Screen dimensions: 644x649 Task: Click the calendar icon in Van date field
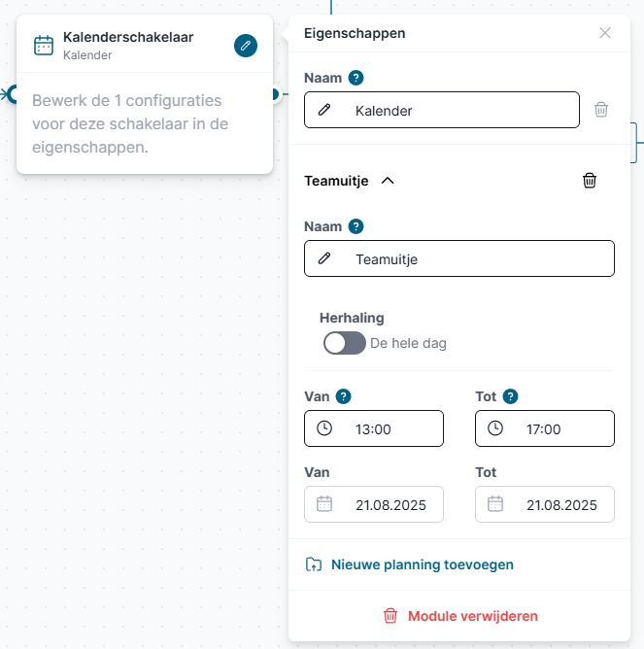click(x=324, y=504)
